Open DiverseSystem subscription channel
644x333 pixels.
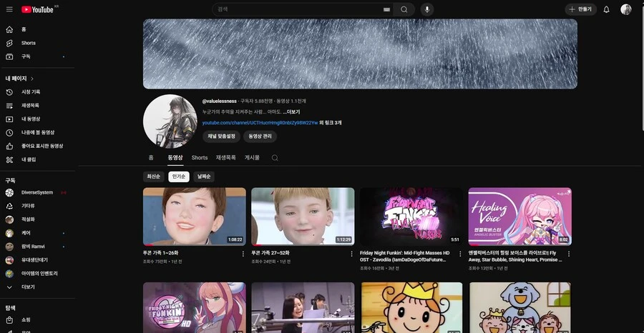coord(38,193)
